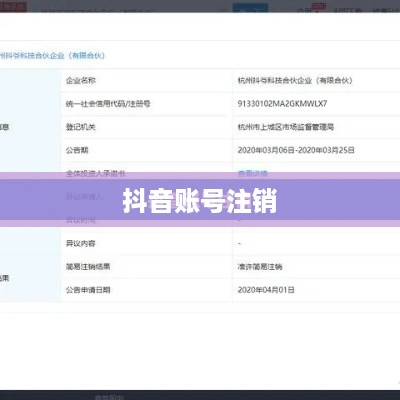Select the 统一社会信用代码/注册号 label
The height and width of the screenshot is (400, 400).
pos(108,104)
